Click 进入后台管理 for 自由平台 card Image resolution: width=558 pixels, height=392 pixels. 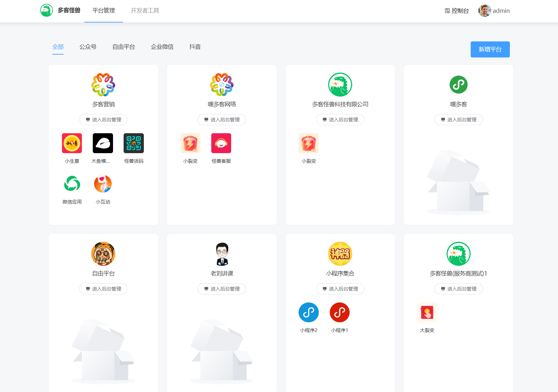[x=103, y=289]
